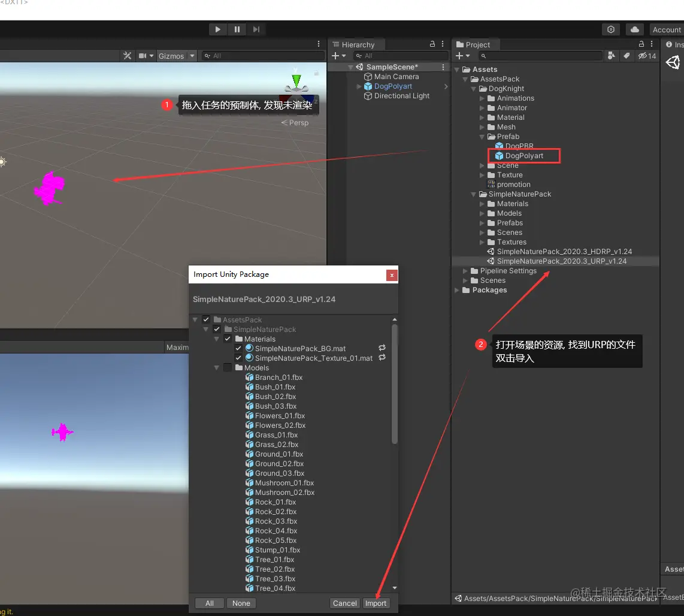Open the Gizmos dropdown arrow

[x=192, y=56]
